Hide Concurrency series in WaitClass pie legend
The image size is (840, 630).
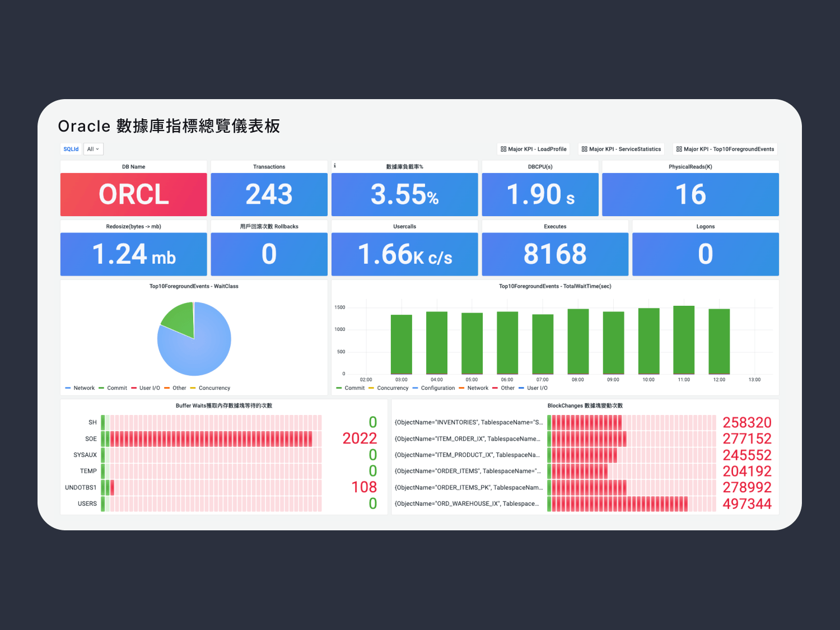pos(214,388)
